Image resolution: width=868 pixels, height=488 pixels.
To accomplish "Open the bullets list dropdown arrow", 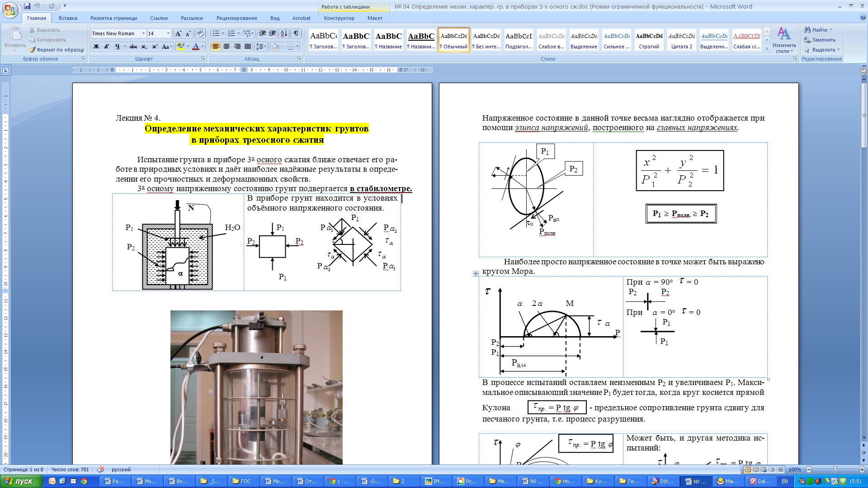I will (223, 33).
